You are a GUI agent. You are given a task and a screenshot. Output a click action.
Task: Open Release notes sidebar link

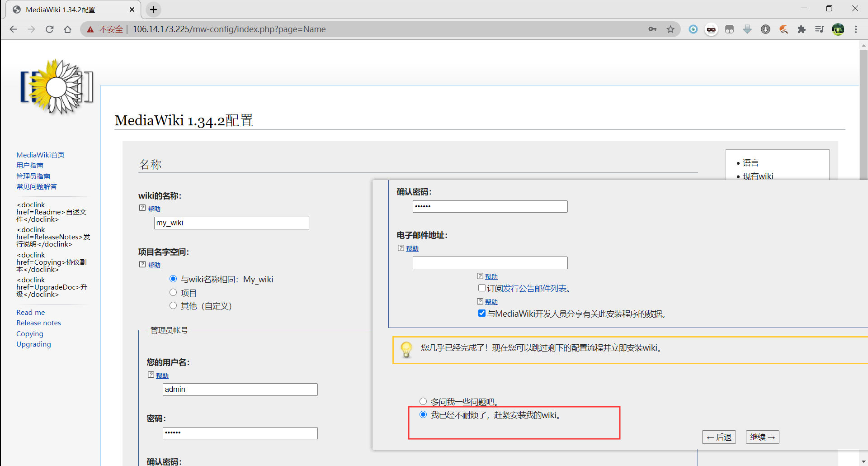(38, 323)
